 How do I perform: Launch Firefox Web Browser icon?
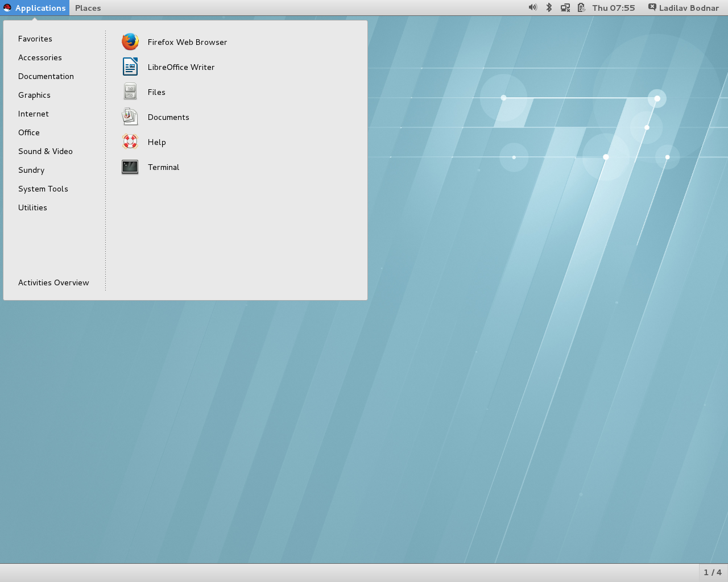pos(130,42)
